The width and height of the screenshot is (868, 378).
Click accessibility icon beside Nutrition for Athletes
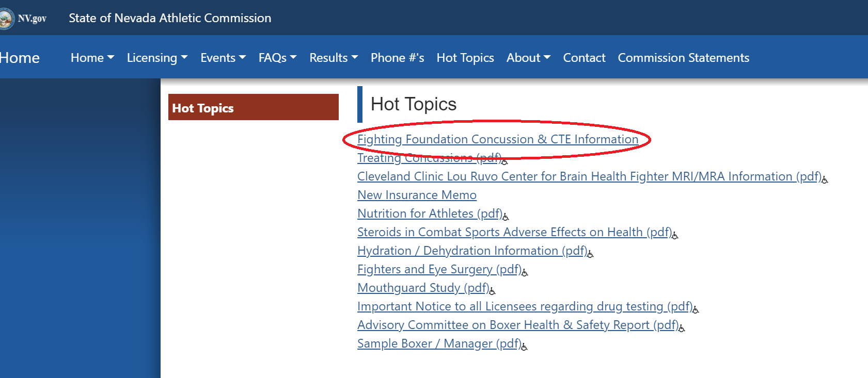point(506,217)
